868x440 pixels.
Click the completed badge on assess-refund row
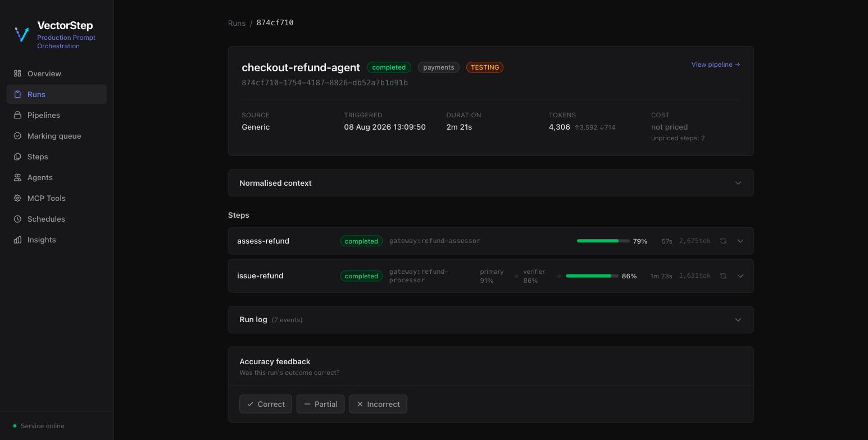pyautogui.click(x=361, y=241)
